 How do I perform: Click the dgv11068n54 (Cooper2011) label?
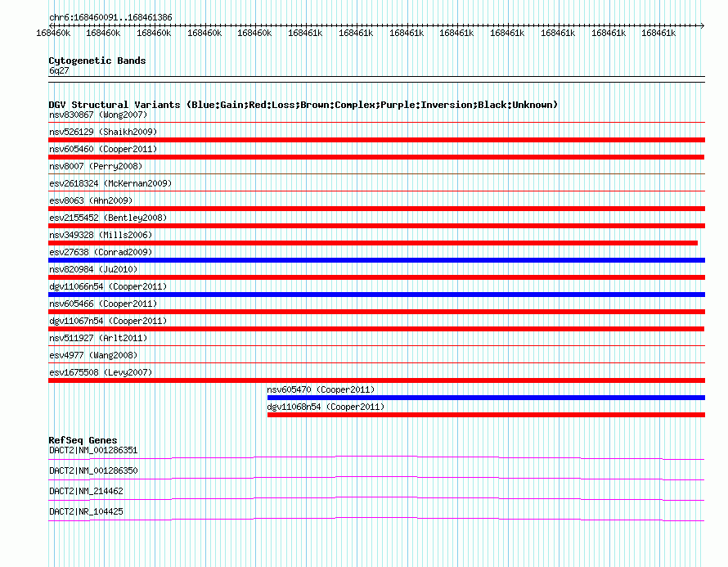click(x=326, y=407)
